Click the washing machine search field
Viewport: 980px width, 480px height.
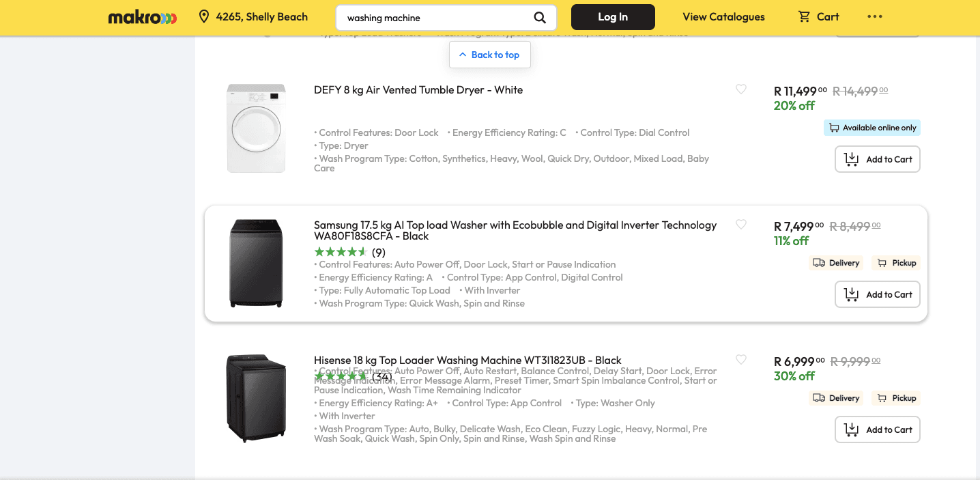click(x=437, y=18)
